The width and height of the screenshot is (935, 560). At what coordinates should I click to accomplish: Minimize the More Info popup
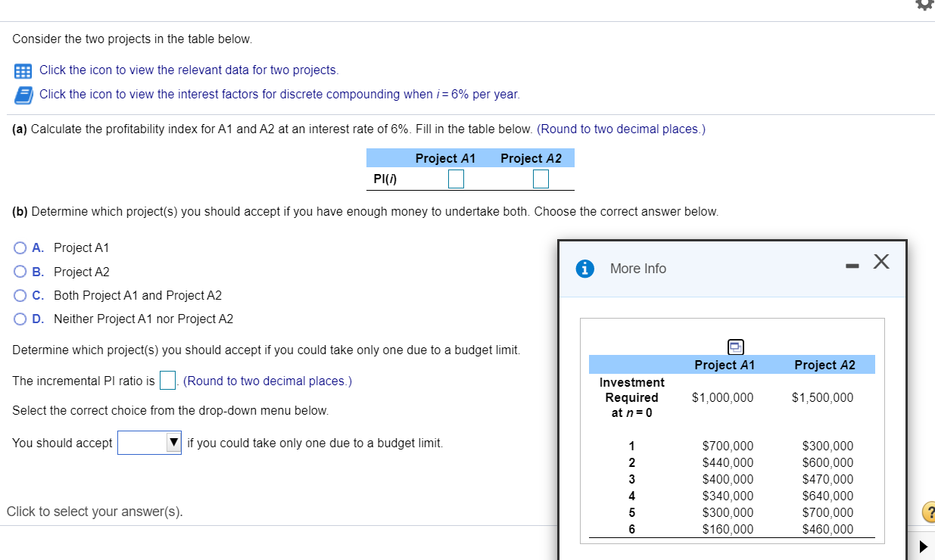point(852,264)
